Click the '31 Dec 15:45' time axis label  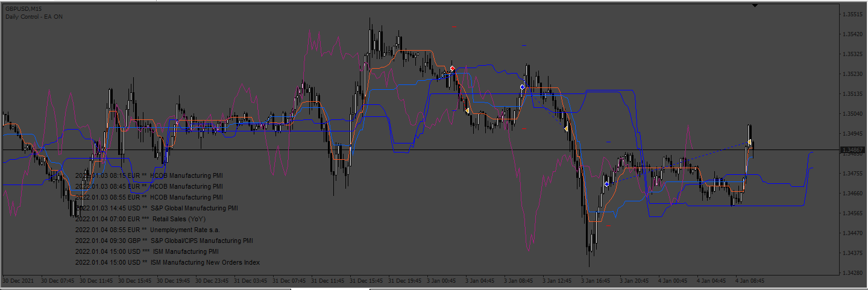tap(366, 280)
